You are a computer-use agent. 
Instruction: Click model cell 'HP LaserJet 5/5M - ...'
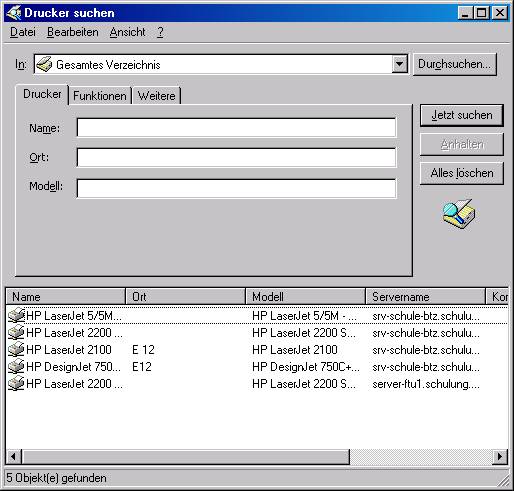pos(304,316)
